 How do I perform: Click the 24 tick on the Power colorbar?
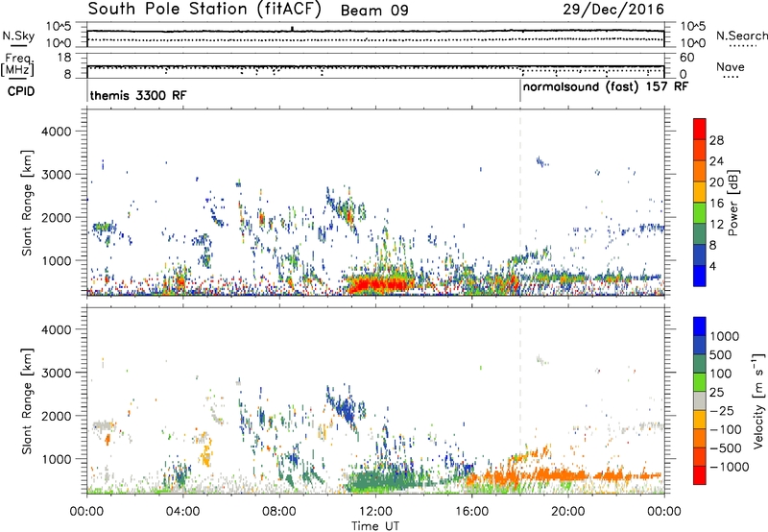[x=716, y=161]
